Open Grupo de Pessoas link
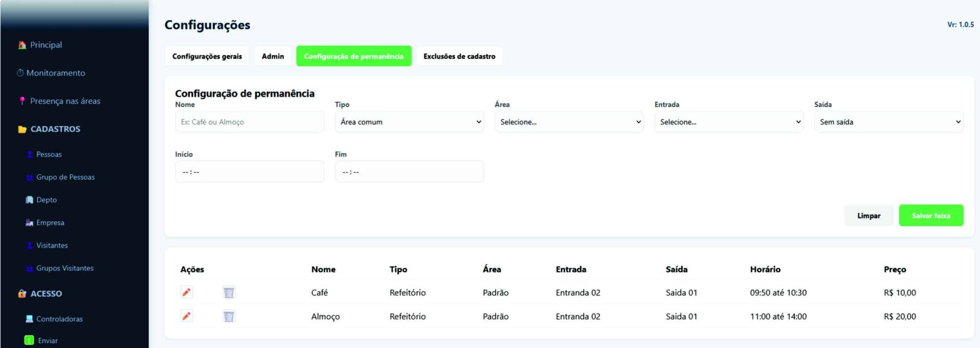 [66, 177]
